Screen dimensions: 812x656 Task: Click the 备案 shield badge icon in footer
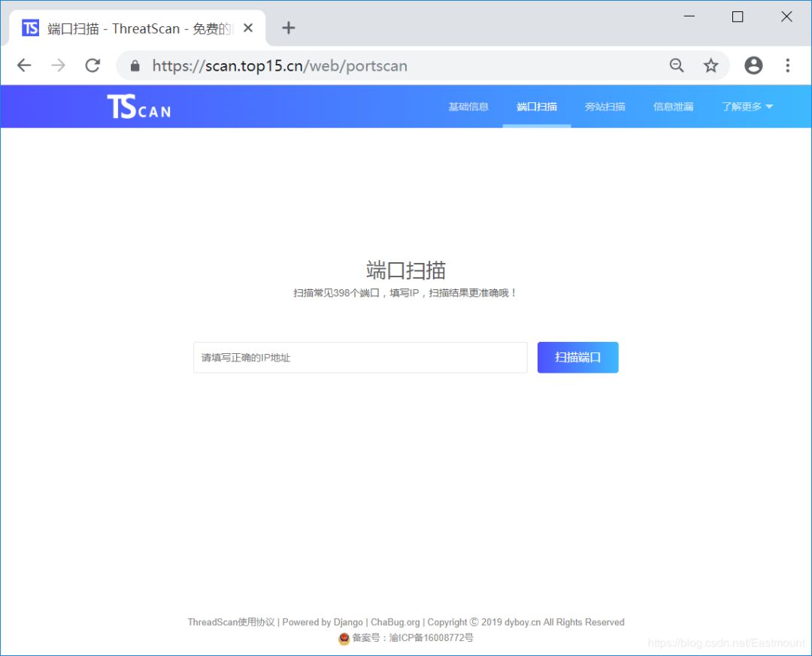tap(342, 638)
